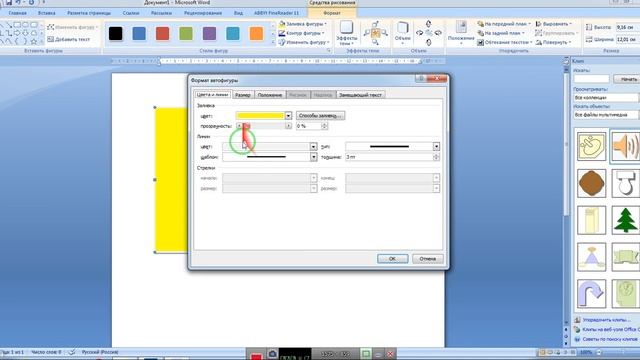The image size is (640, 360).
Task: Open На передний план dropdown
Action: [x=504, y=24]
